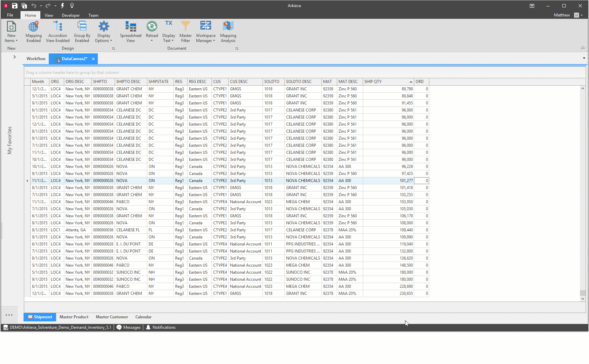Click the 230,655 ship quantity cell

point(388,293)
